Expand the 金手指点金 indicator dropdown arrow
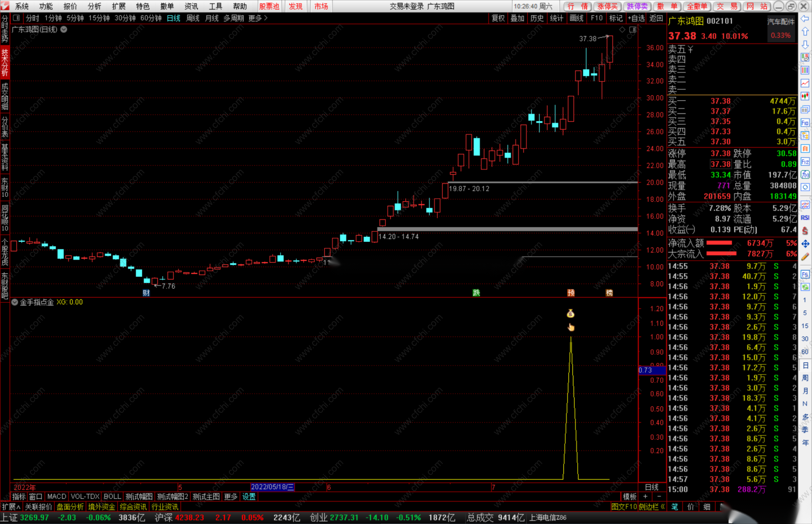The width and height of the screenshot is (812, 524). (x=15, y=302)
